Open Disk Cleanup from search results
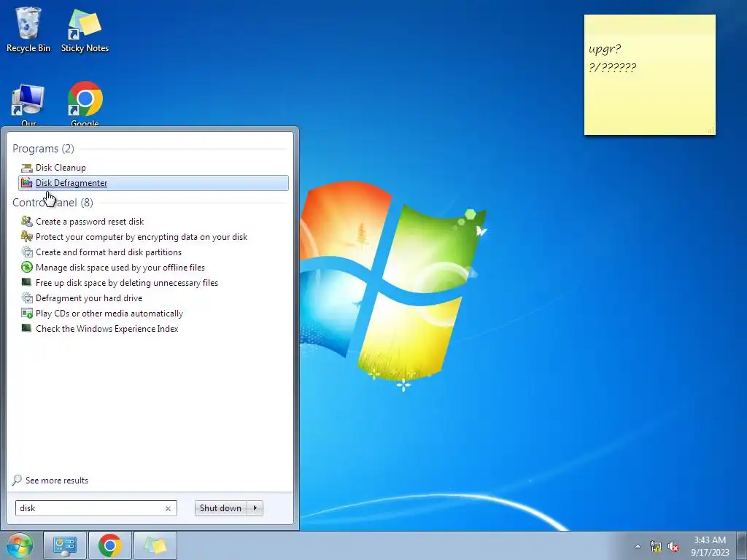The height and width of the screenshot is (560, 747). click(x=61, y=168)
